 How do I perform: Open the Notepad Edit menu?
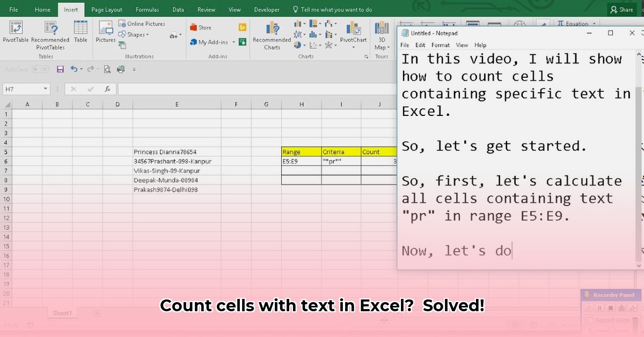tap(420, 45)
